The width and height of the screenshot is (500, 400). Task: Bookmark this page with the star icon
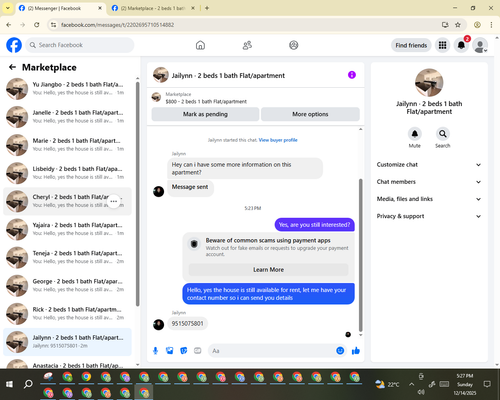(x=458, y=25)
